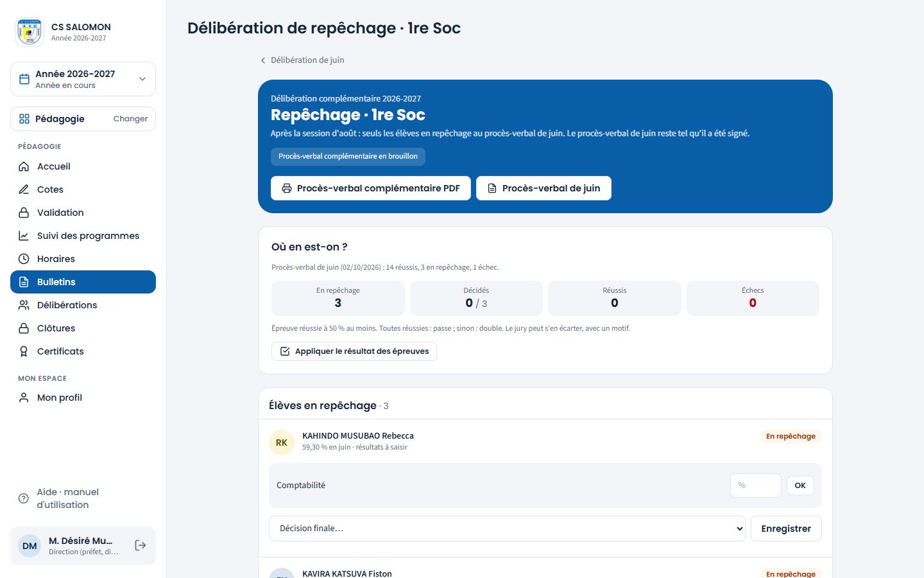The width and height of the screenshot is (924, 578).
Task: Click the person icon beside Mon profil
Action: coord(24,398)
